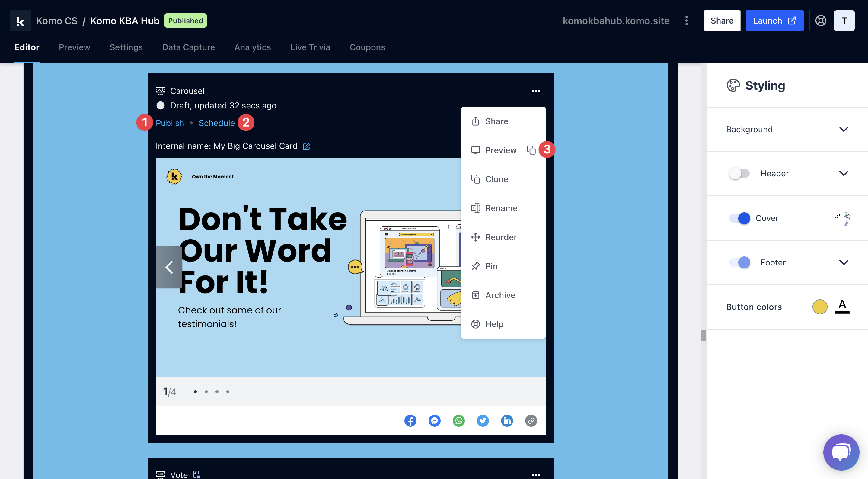Click the Facebook share icon

[410, 420]
